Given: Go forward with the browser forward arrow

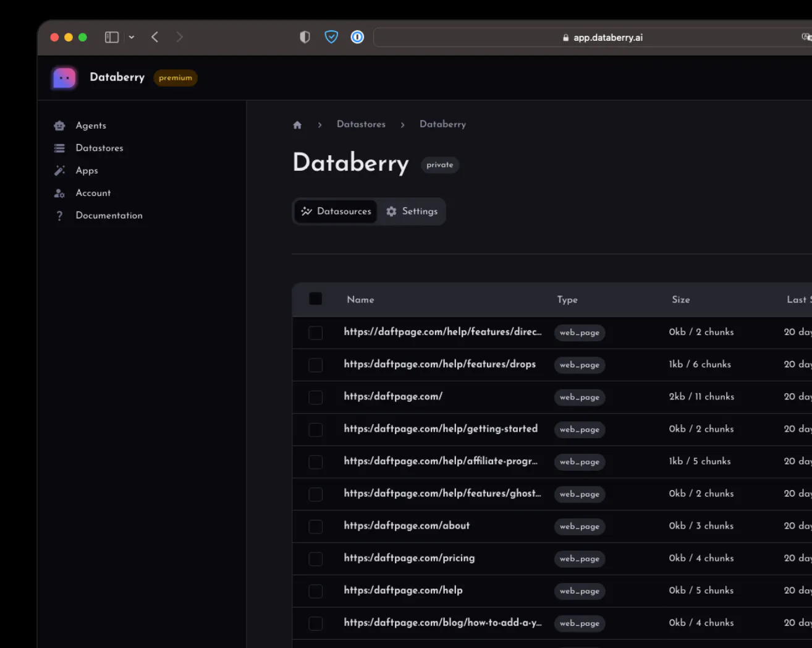Looking at the screenshot, I should coord(180,38).
